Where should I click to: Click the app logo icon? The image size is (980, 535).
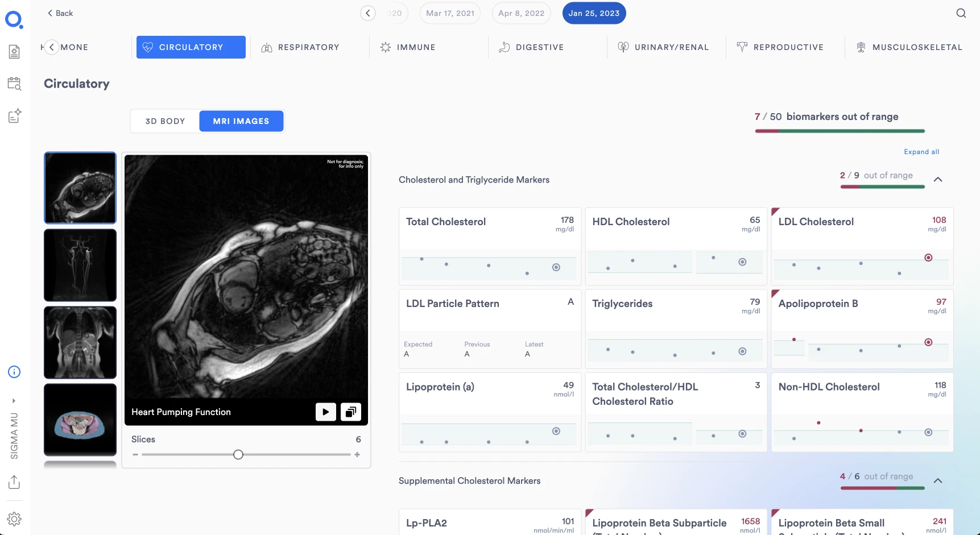pos(14,20)
